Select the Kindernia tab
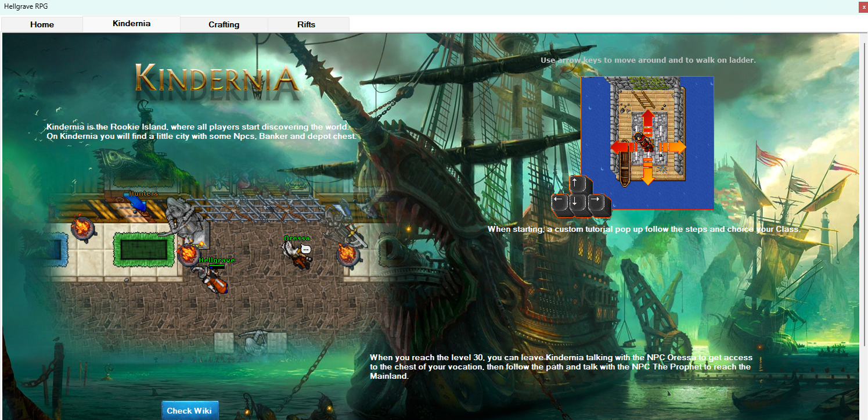Image resolution: width=868 pixels, height=420 pixels. pyautogui.click(x=131, y=24)
